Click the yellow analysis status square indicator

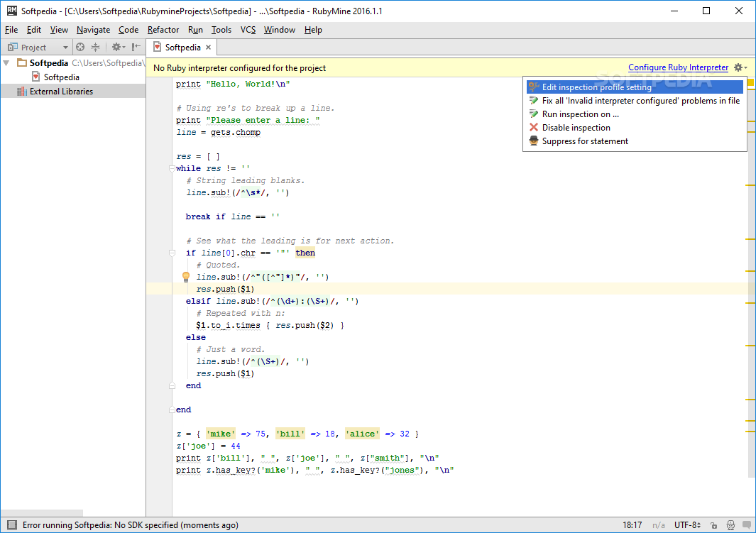click(x=751, y=83)
